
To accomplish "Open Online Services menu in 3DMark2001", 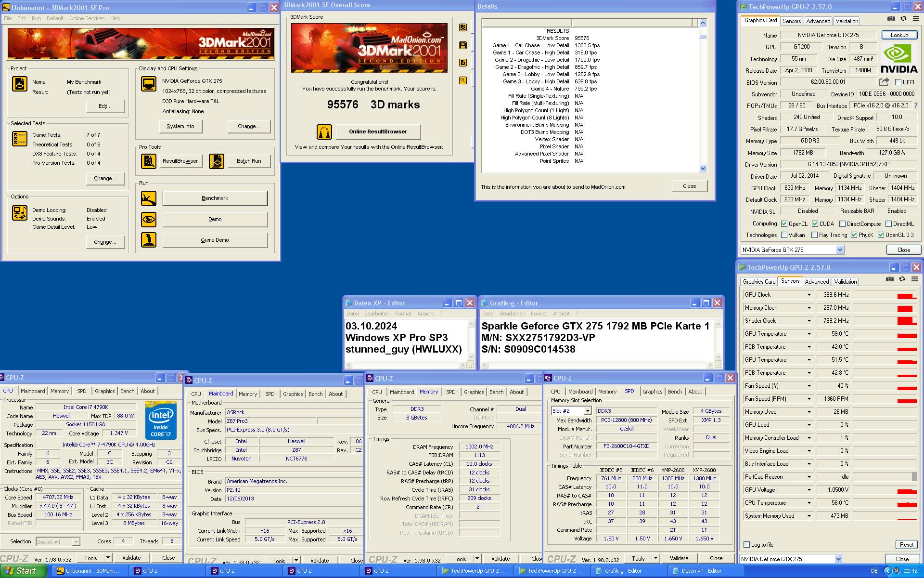I will coord(87,18).
